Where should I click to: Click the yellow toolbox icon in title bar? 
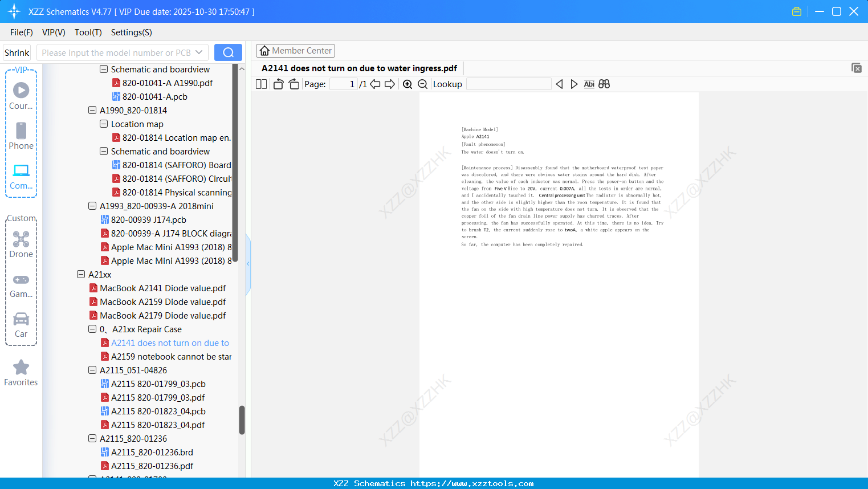coord(797,11)
